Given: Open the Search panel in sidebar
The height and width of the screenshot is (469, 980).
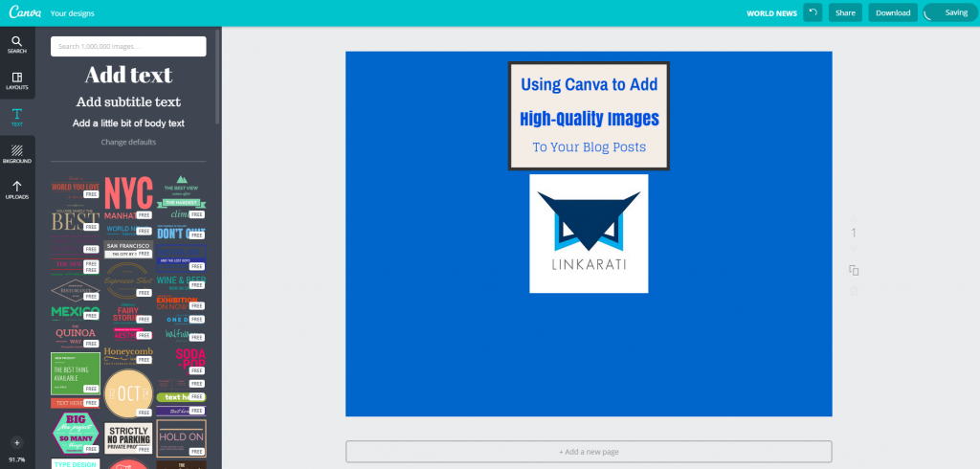Looking at the screenshot, I should 17,44.
